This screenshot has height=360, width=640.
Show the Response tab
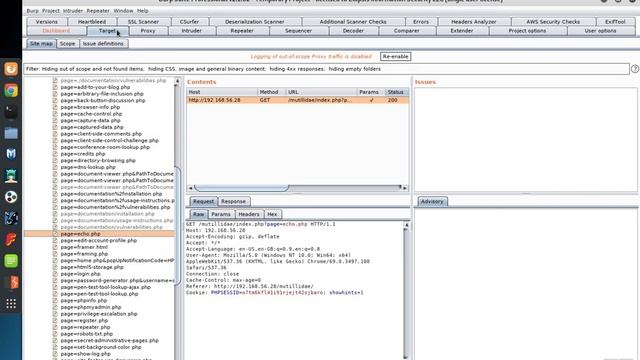[233, 201]
